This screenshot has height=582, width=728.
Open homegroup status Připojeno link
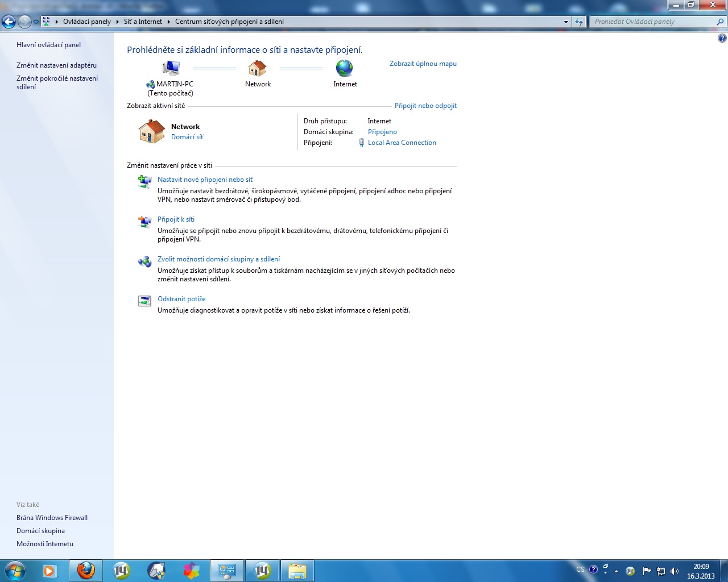[382, 132]
